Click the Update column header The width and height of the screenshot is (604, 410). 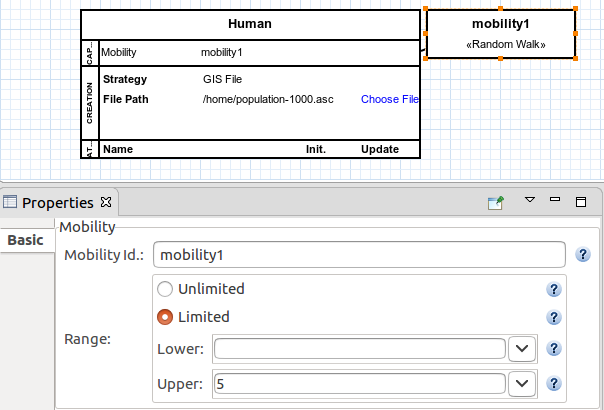(380, 149)
